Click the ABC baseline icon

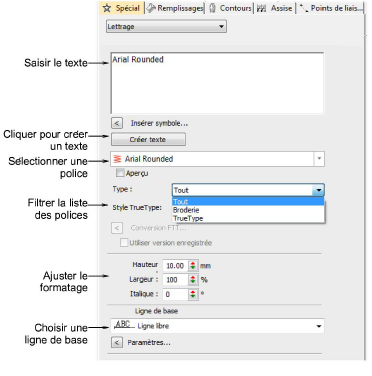pyautogui.click(x=123, y=325)
